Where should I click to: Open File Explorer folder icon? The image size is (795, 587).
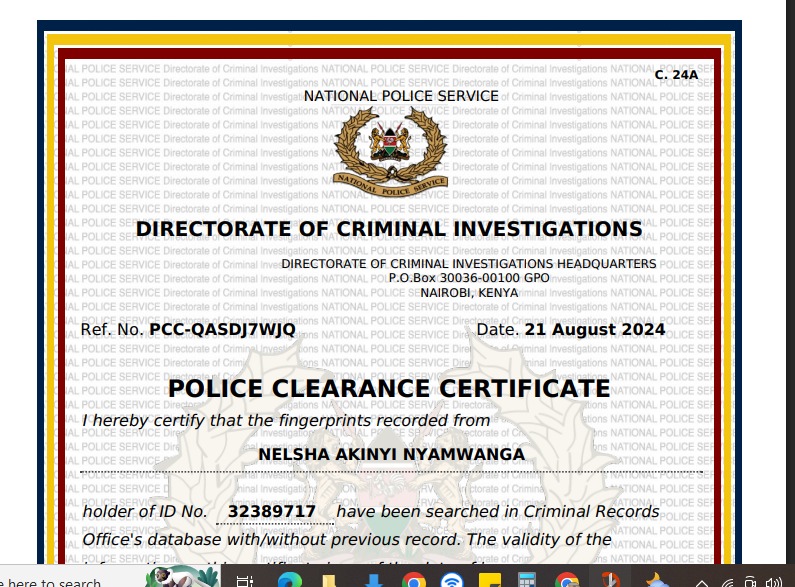tap(330, 581)
